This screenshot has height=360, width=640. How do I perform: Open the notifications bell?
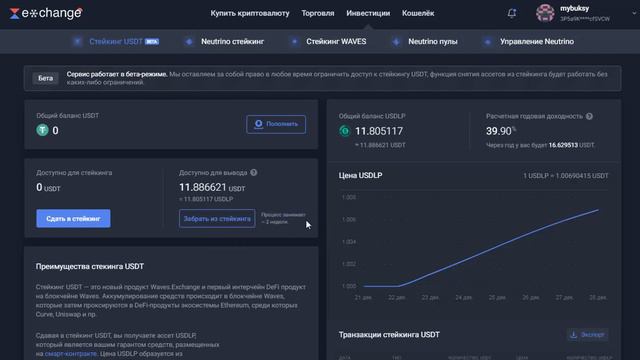click(512, 13)
